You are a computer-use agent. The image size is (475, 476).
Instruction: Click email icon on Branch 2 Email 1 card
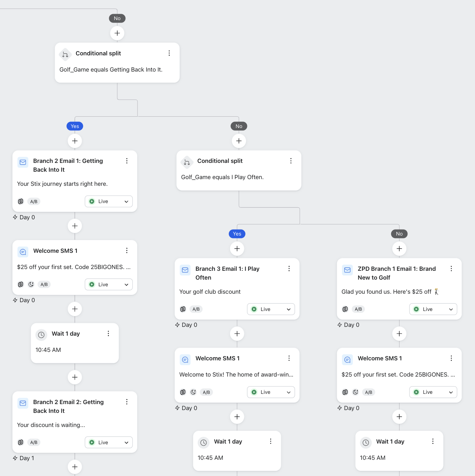(23, 162)
